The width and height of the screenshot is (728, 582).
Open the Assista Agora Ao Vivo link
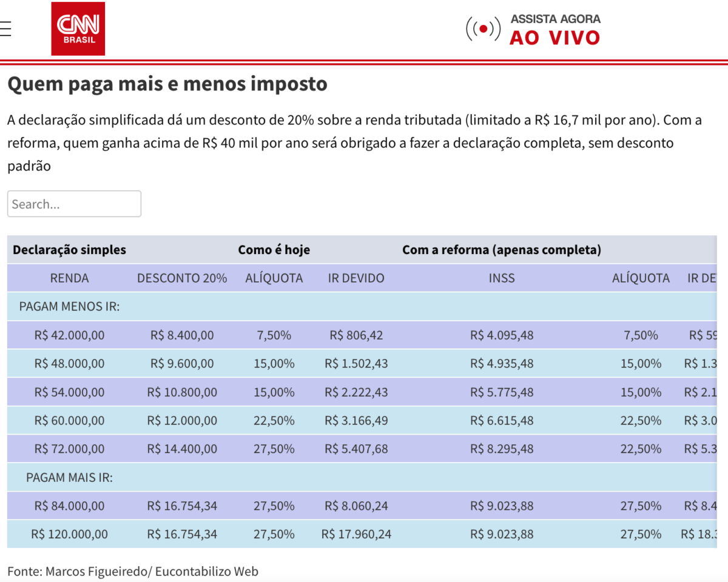coord(555,29)
